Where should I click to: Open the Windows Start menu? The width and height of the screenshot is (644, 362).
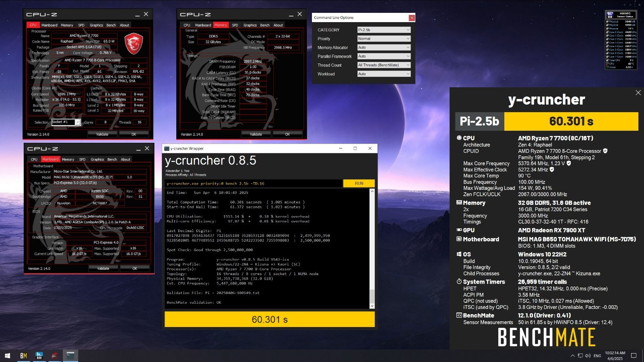point(7,356)
